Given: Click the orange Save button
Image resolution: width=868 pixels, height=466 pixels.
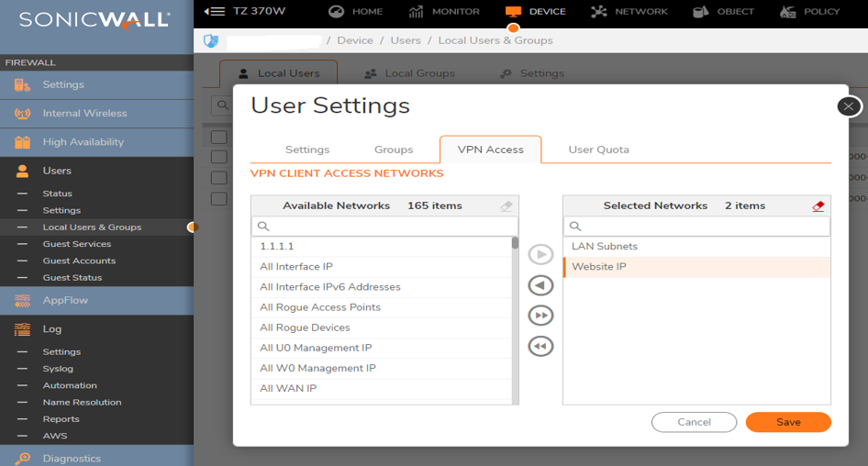Looking at the screenshot, I should tap(787, 422).
